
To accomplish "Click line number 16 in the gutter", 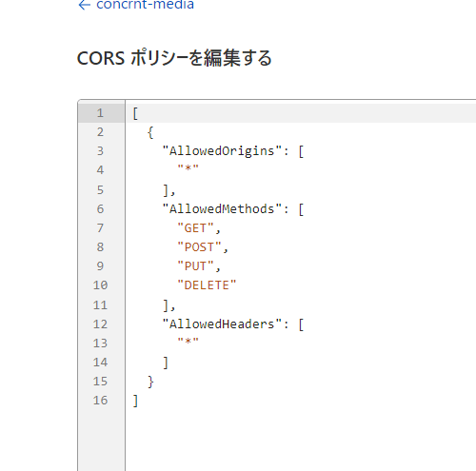I will 100,401.
